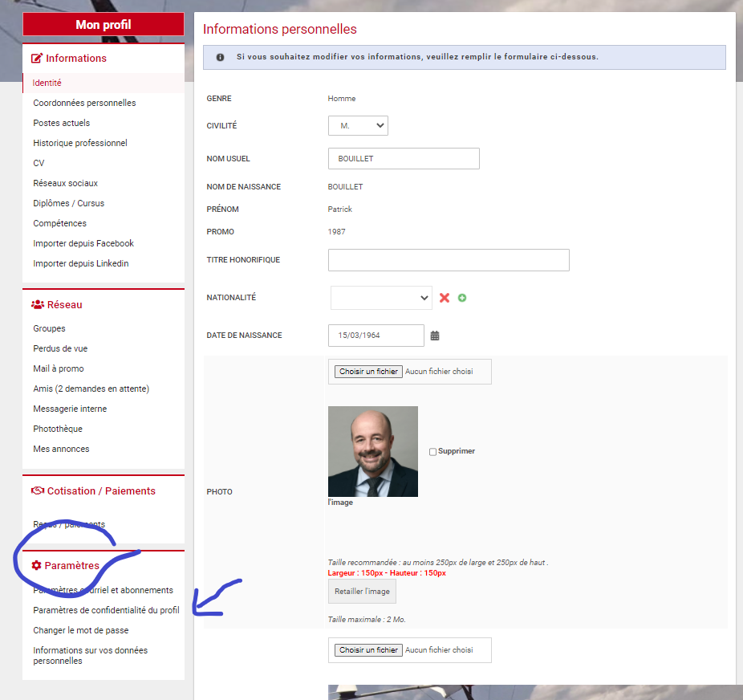Click the Mon profil header button
This screenshot has height=700, width=743.
pos(104,25)
